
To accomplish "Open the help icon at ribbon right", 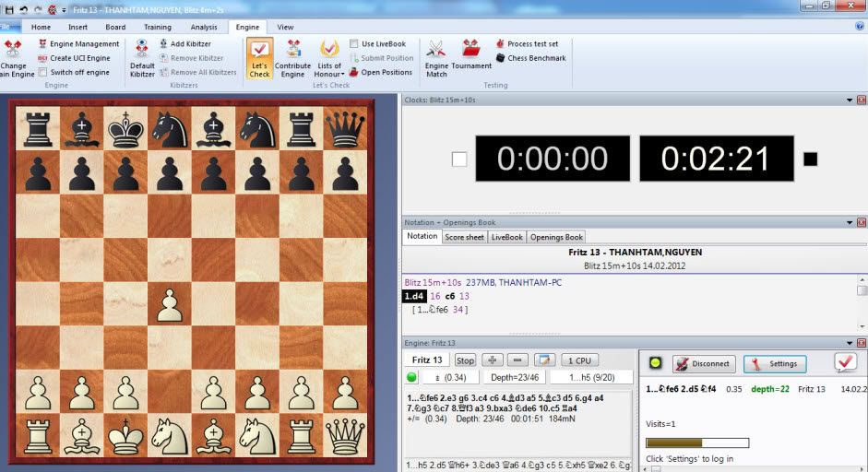I will pyautogui.click(x=860, y=26).
